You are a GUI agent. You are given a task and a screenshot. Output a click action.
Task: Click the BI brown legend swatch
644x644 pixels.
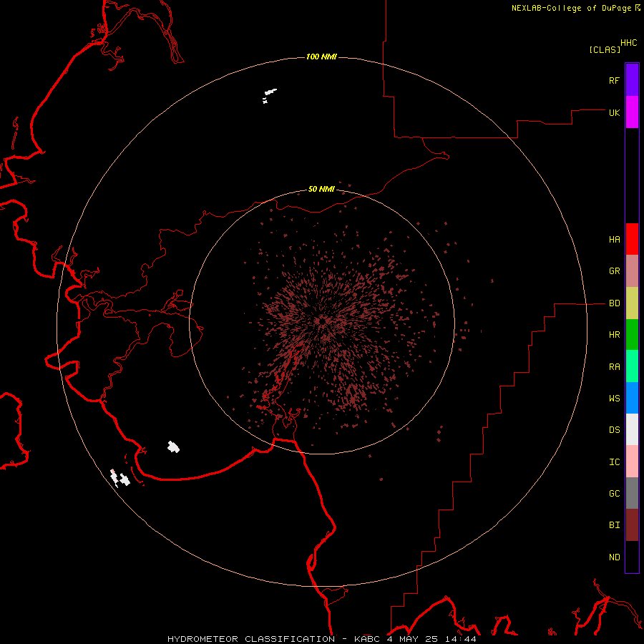tap(632, 525)
